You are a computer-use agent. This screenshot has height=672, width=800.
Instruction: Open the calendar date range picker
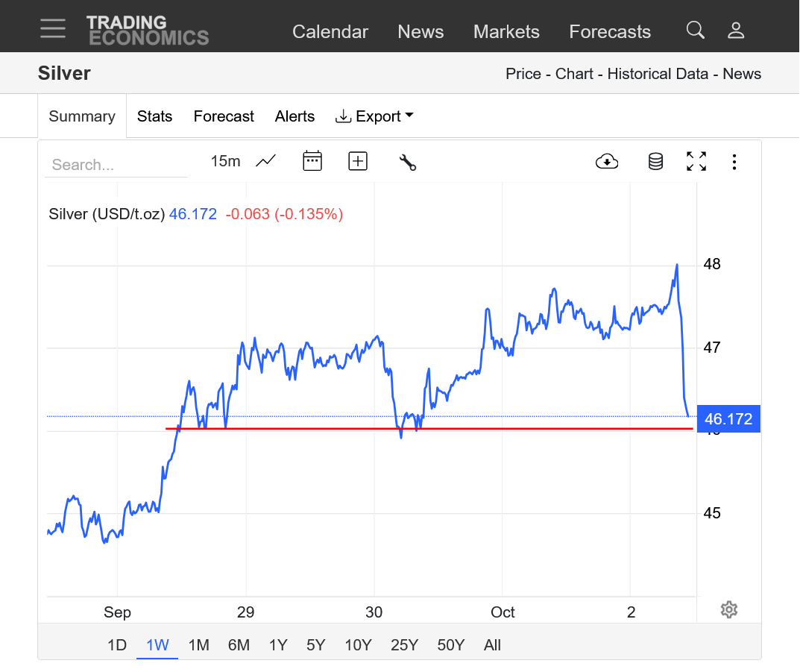[312, 160]
